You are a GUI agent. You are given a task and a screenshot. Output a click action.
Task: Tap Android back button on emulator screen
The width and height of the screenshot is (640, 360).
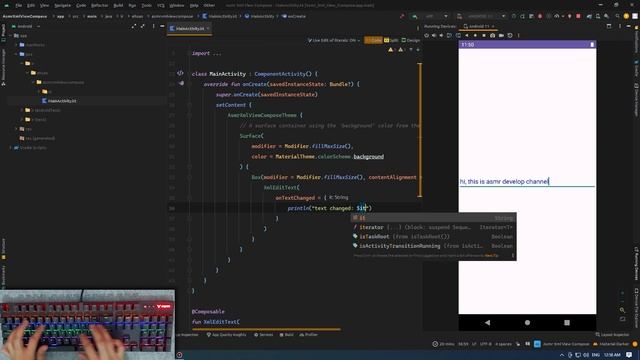click(487, 322)
